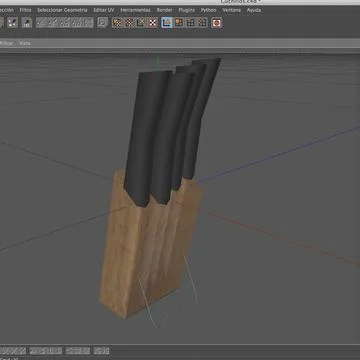Open the Seleccionar Geometría menu
This screenshot has width=360, height=360.
pyautogui.click(x=62, y=10)
